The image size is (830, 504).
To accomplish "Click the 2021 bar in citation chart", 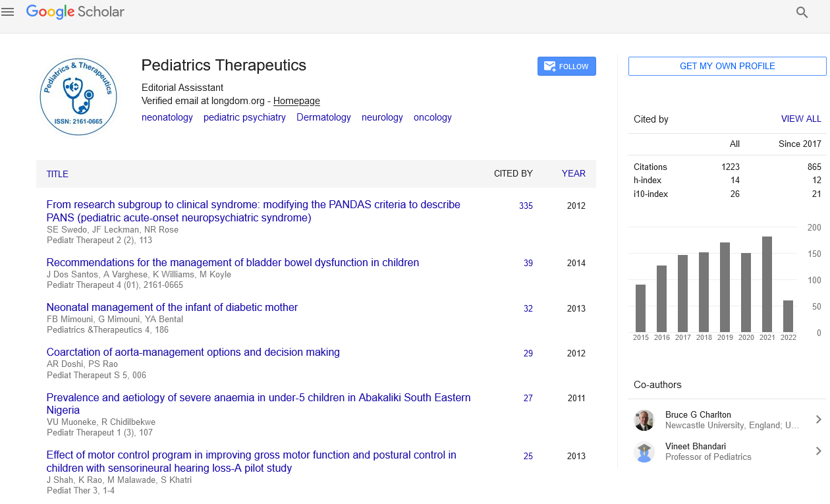I will click(767, 284).
